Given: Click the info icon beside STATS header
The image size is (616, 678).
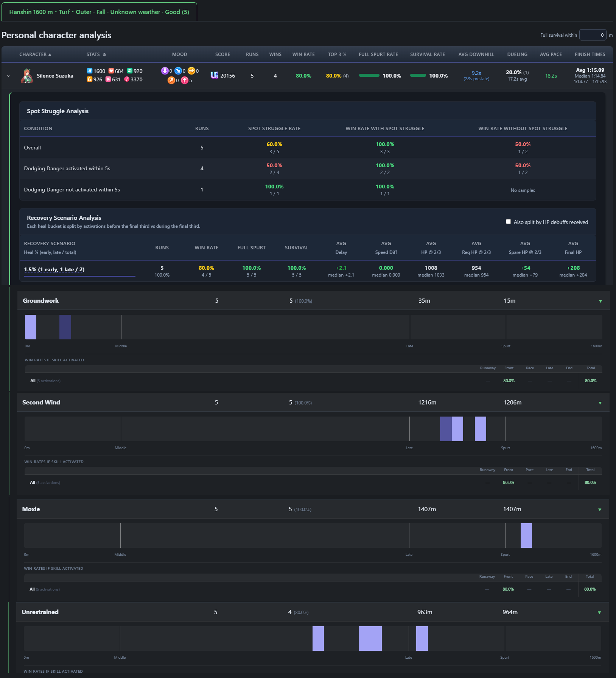Looking at the screenshot, I should 104,54.
